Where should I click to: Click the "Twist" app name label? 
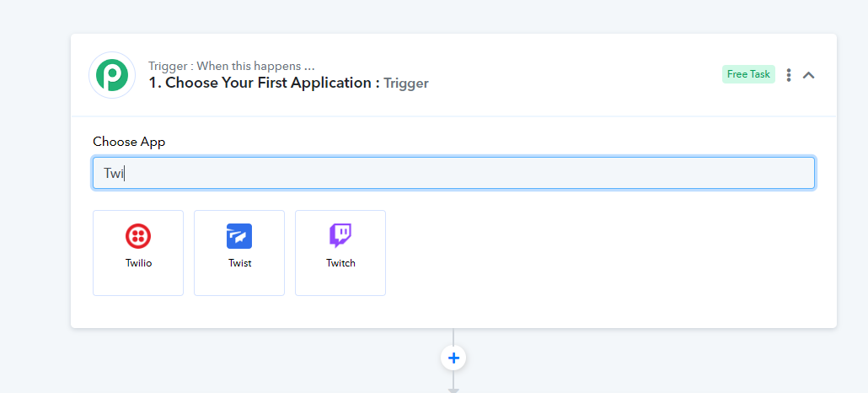pyautogui.click(x=239, y=263)
